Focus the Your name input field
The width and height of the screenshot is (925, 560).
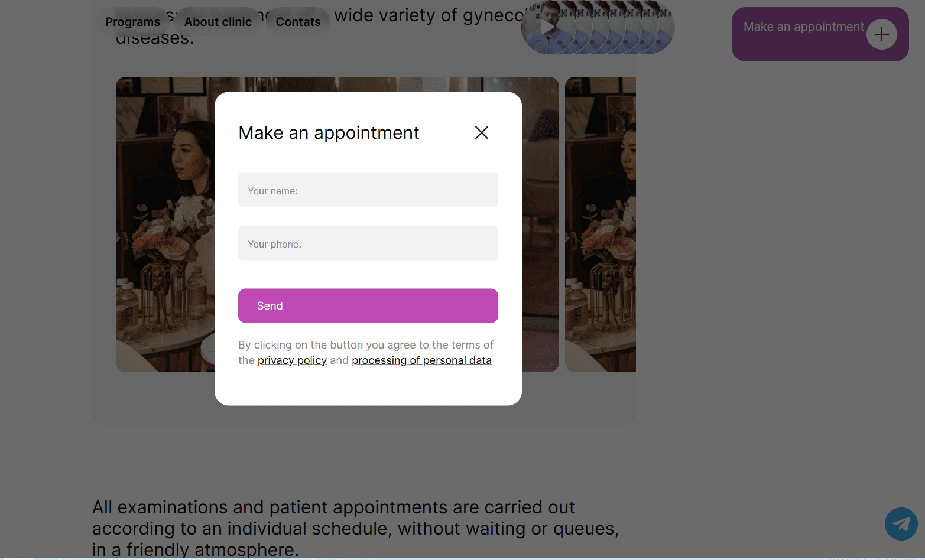coord(368,190)
